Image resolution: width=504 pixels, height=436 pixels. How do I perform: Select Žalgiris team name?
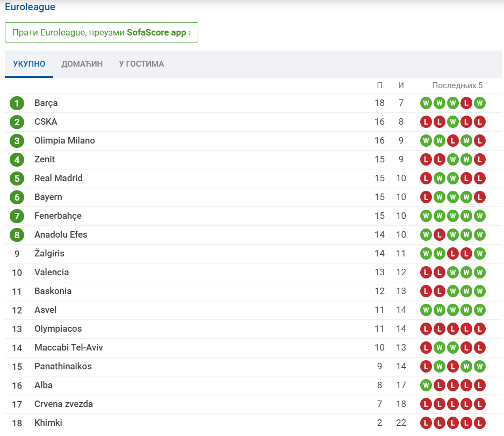(49, 253)
